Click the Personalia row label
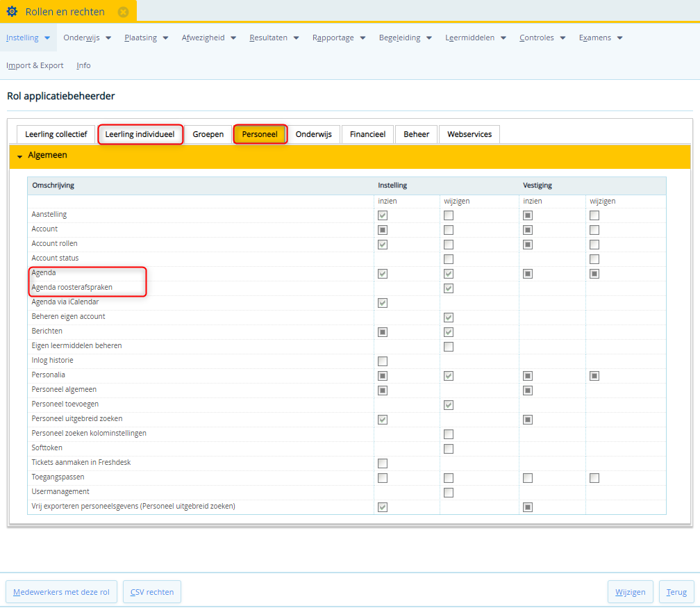 (48, 375)
